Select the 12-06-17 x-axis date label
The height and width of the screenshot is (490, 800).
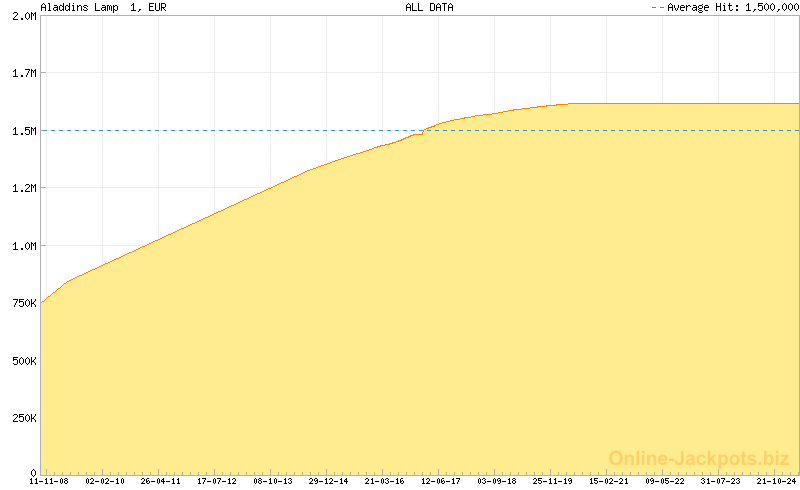coord(441,481)
